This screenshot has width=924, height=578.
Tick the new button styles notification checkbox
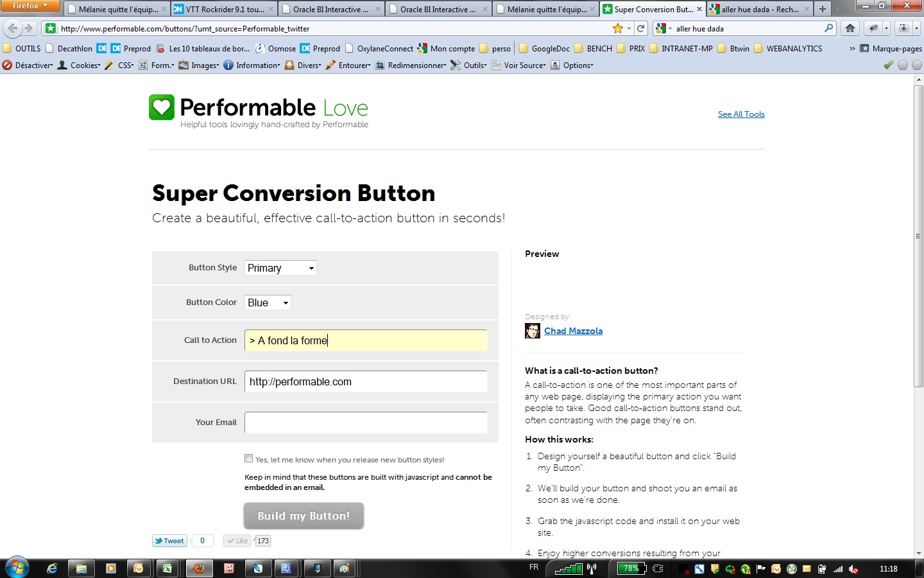click(248, 459)
